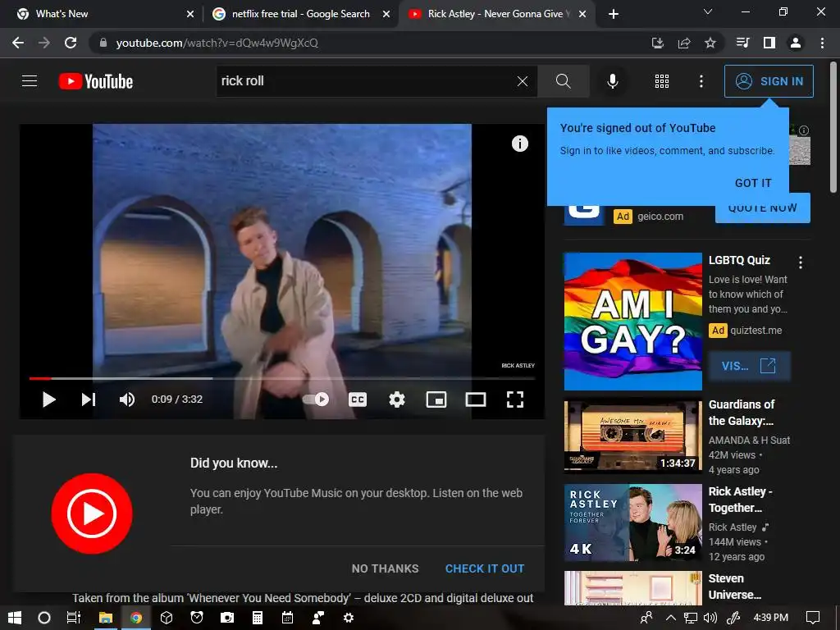Screen dimensions: 840x630
Task: Switch to netflix free trial Google tab
Action: tap(300, 14)
